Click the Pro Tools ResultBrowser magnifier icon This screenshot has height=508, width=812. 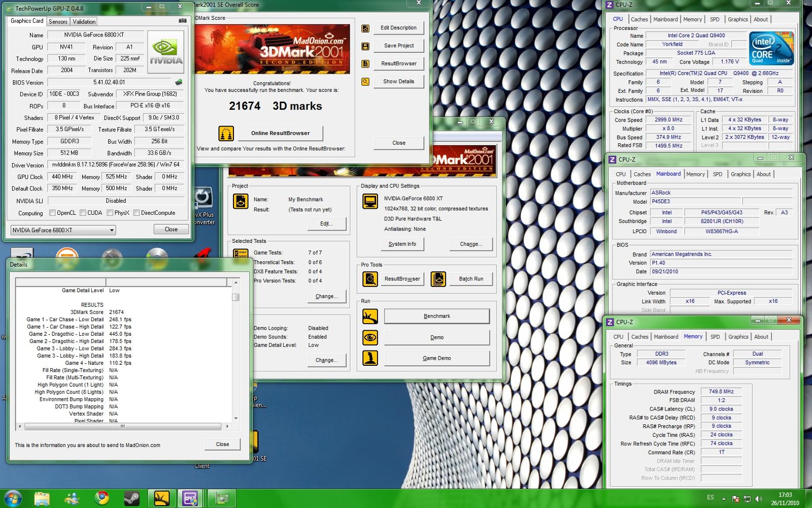(x=370, y=279)
